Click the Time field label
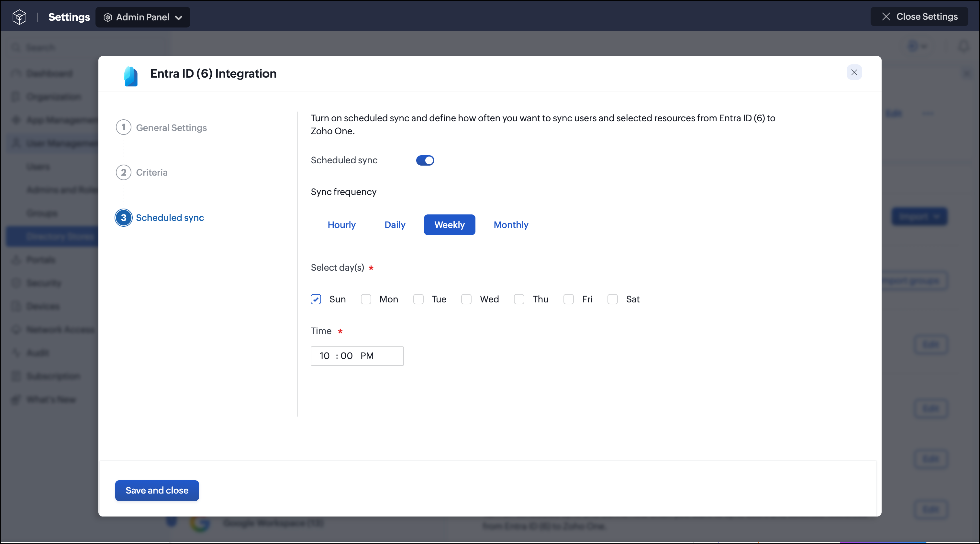This screenshot has height=544, width=980. tap(321, 331)
